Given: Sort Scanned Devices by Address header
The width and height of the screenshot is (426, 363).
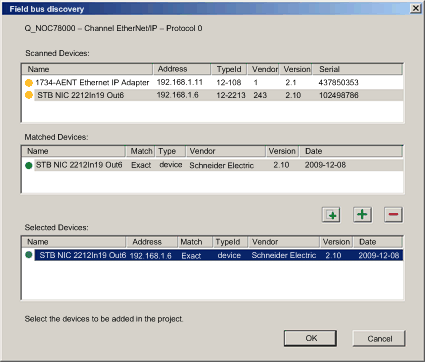Looking at the screenshot, I should coord(182,69).
